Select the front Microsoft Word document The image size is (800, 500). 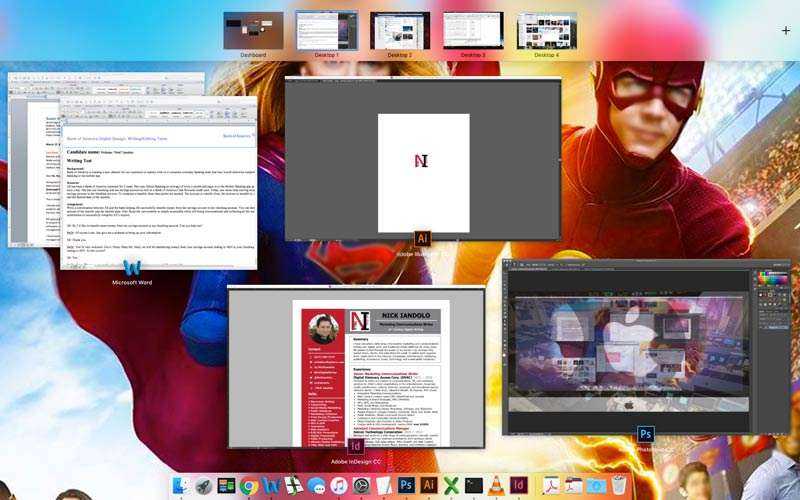pyautogui.click(x=159, y=183)
